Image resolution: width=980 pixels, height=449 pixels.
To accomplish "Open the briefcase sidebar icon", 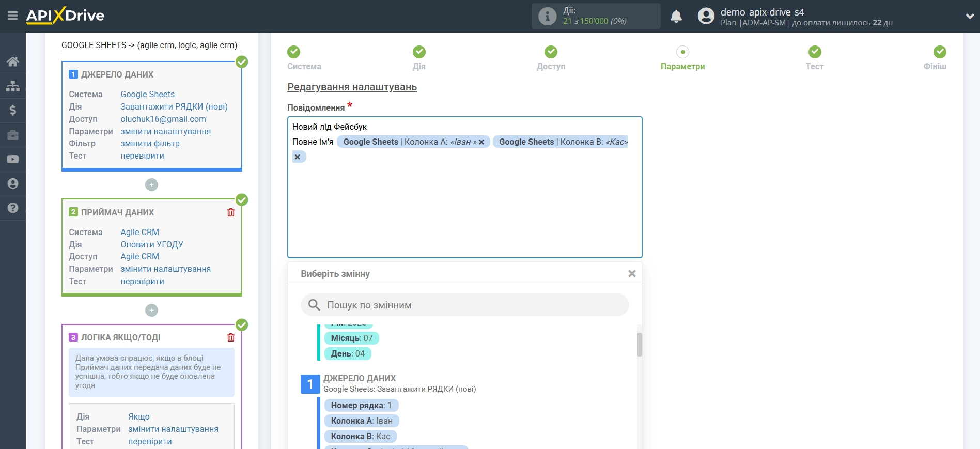I will pyautogui.click(x=13, y=135).
